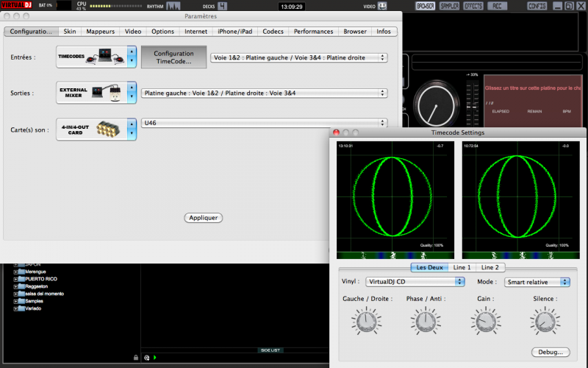Open the EFFECTS panel
The width and height of the screenshot is (588, 368).
click(473, 6)
